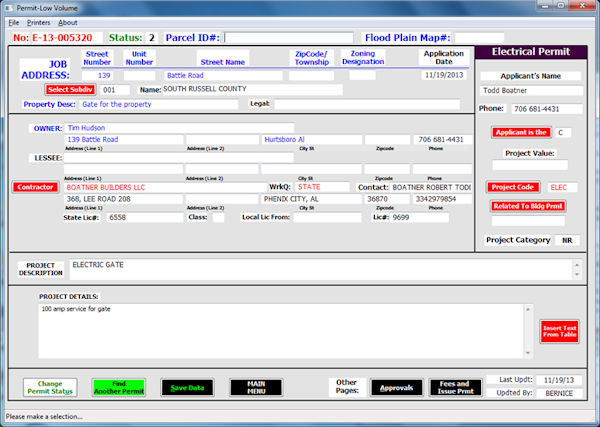Click the Project Code button
Screen dimensions: 600x427
tap(513, 187)
